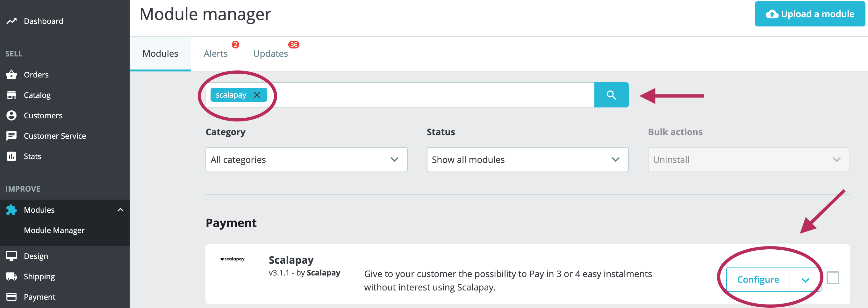
Task: Remove the scalapay search filter chip
Action: (257, 95)
